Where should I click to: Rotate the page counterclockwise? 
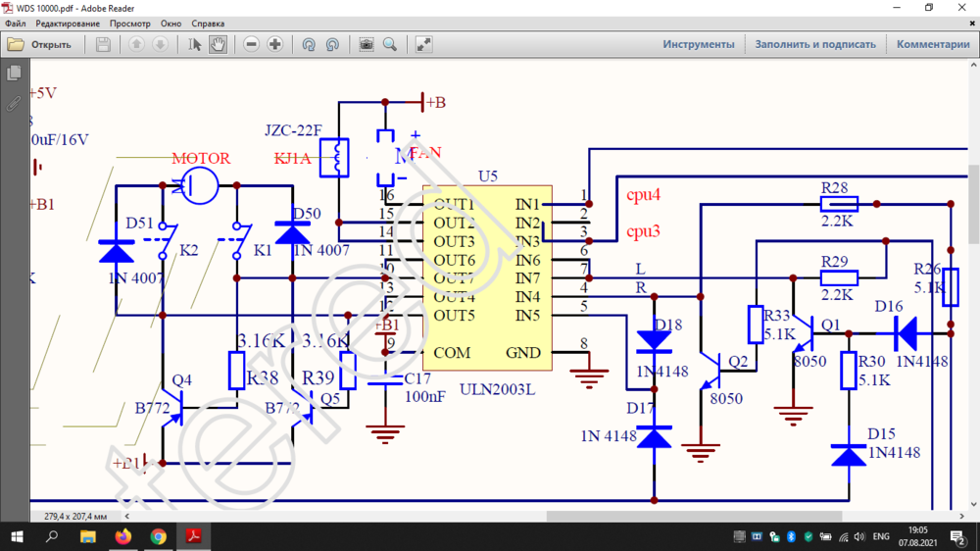click(308, 44)
